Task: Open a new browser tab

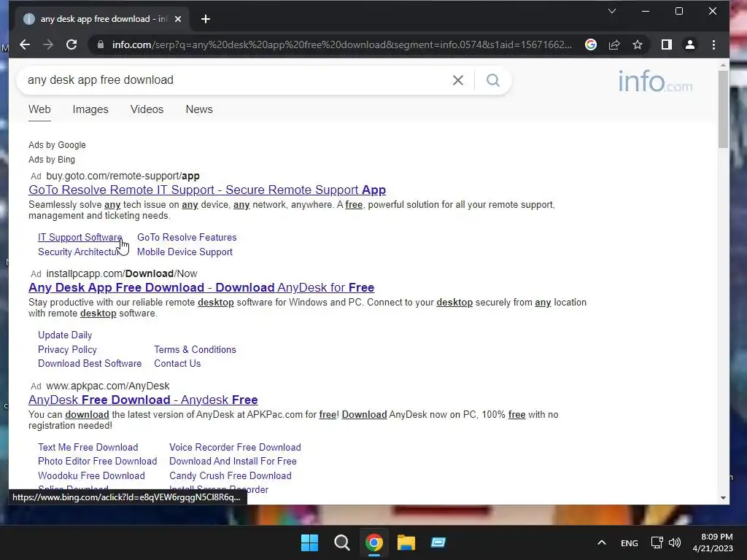Action: coord(205,19)
